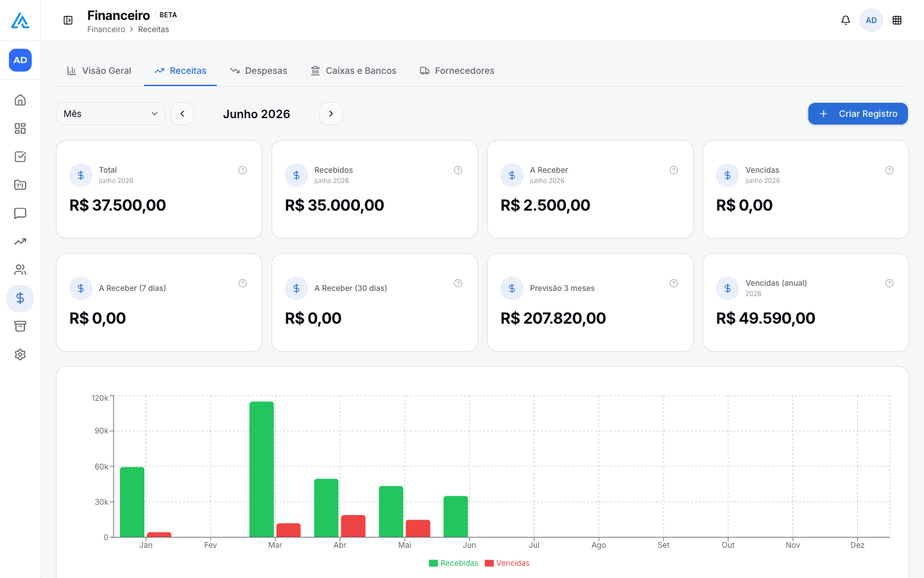Open Caixas e Bancos tab
924x578 pixels.
tap(354, 71)
